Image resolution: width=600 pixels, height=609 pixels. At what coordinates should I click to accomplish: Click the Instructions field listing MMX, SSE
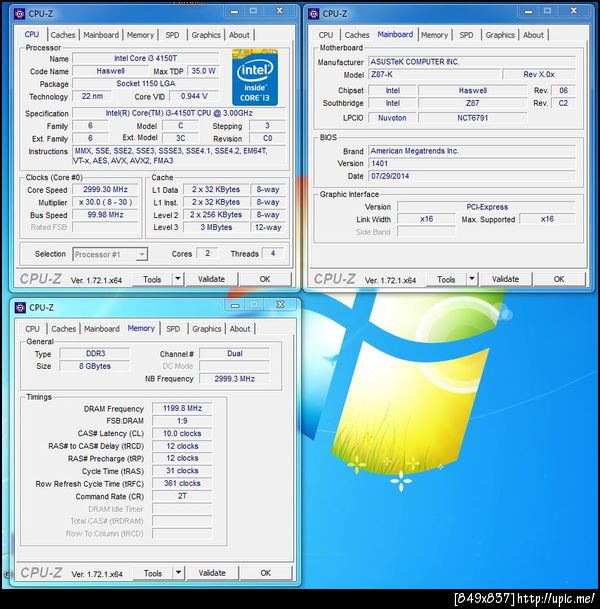pyautogui.click(x=179, y=156)
